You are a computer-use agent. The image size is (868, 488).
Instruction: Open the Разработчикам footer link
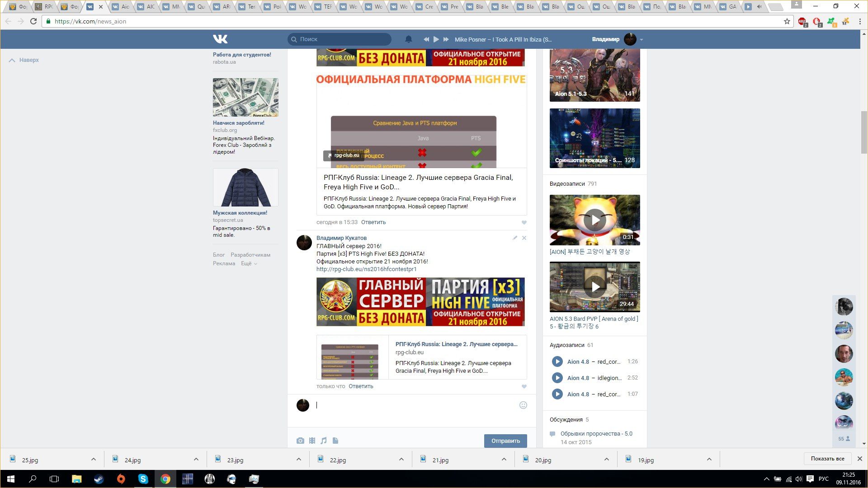(x=250, y=255)
